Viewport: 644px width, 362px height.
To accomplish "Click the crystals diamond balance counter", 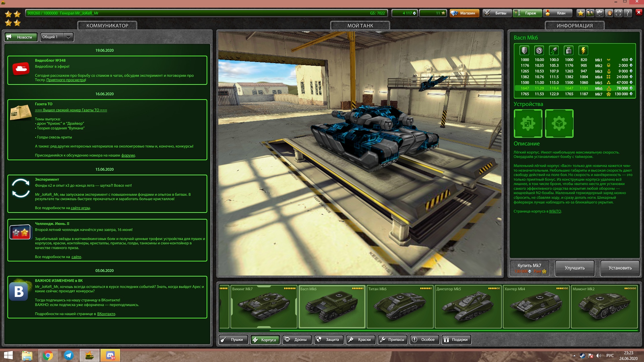I will tap(405, 13).
